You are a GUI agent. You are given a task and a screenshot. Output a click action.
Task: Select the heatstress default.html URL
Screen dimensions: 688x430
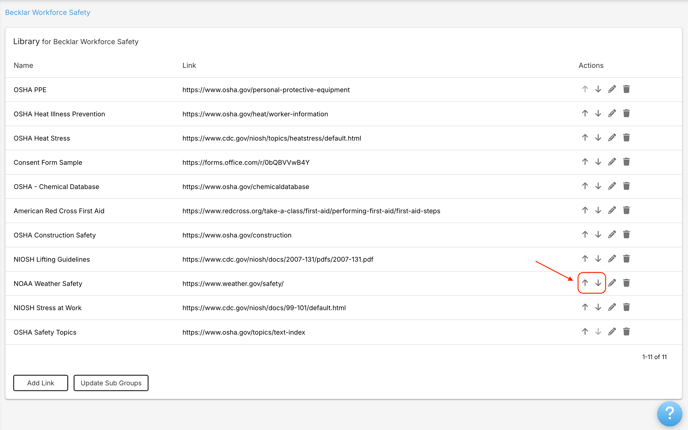(x=272, y=138)
